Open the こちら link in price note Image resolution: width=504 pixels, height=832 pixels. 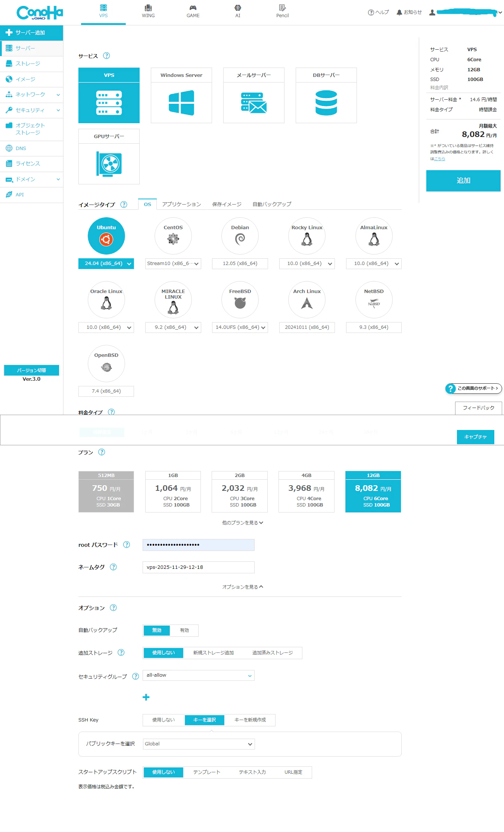coord(439,159)
